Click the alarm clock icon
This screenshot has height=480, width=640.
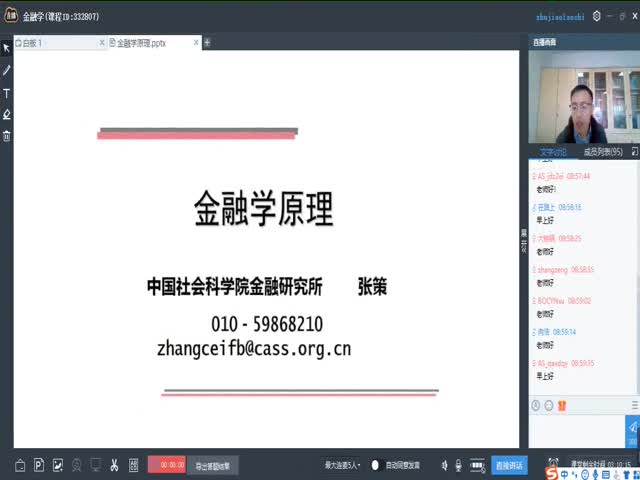click(553, 462)
